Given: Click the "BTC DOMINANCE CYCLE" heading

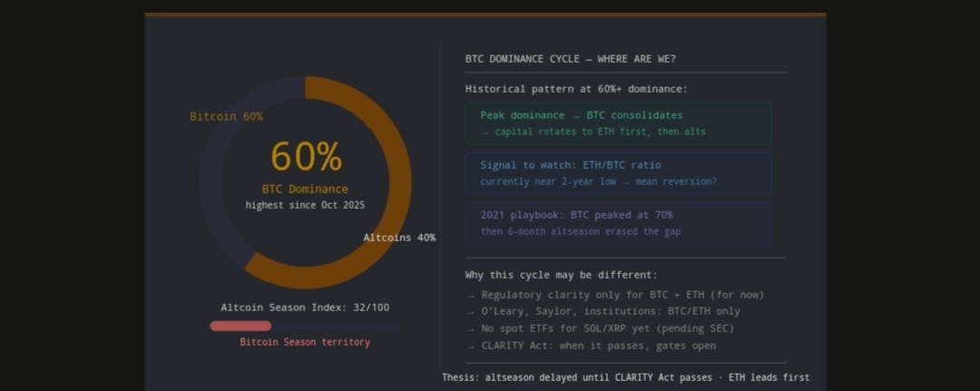Looking at the screenshot, I should [x=570, y=59].
